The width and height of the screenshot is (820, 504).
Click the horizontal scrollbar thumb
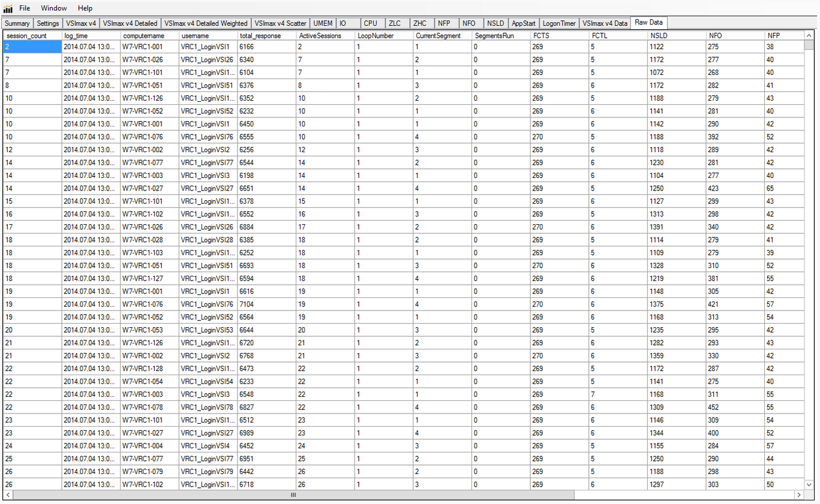[293, 495]
